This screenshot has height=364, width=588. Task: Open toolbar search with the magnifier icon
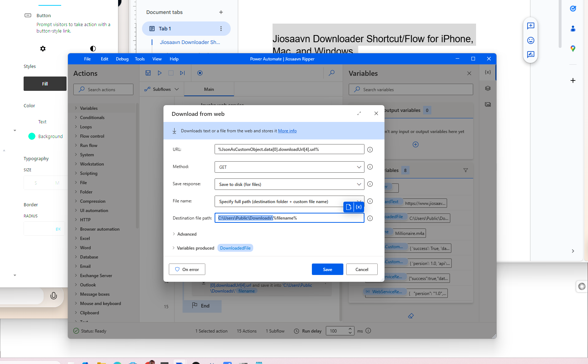click(x=332, y=73)
